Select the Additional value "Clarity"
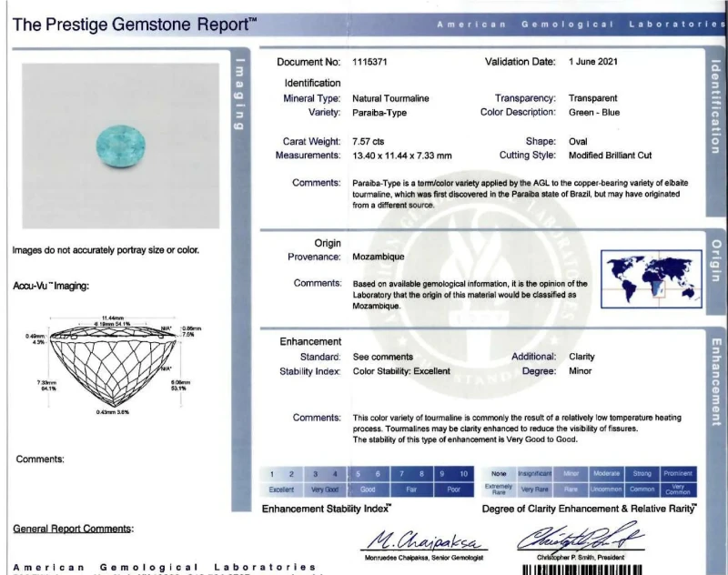The height and width of the screenshot is (575, 728). click(x=581, y=357)
